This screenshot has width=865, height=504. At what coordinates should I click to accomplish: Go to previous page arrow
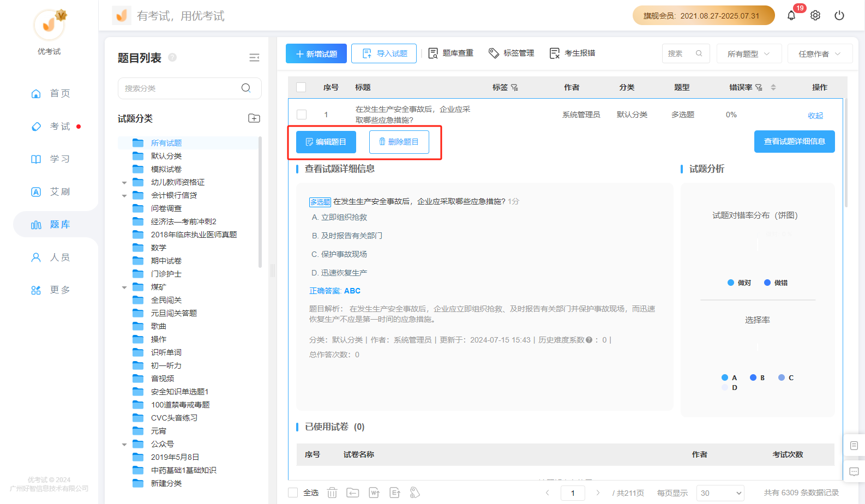tap(548, 493)
